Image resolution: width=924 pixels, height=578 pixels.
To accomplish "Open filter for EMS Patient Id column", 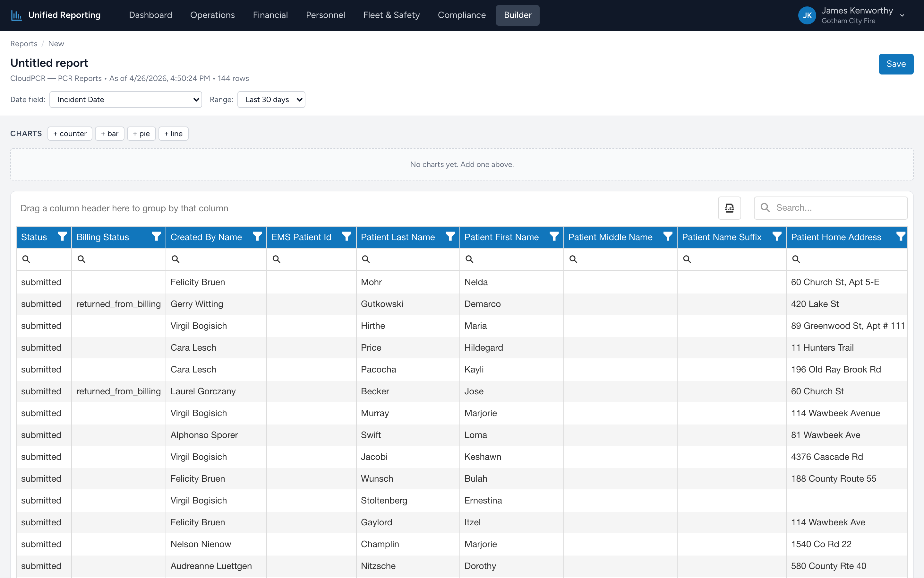I will point(347,237).
